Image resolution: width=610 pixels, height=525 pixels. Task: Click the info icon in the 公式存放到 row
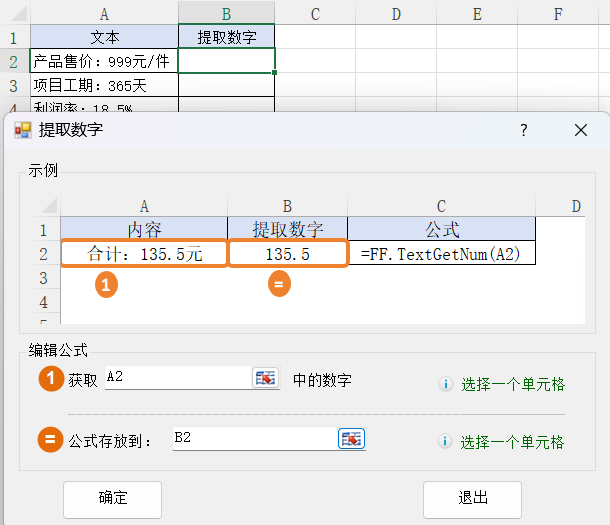pyautogui.click(x=445, y=442)
